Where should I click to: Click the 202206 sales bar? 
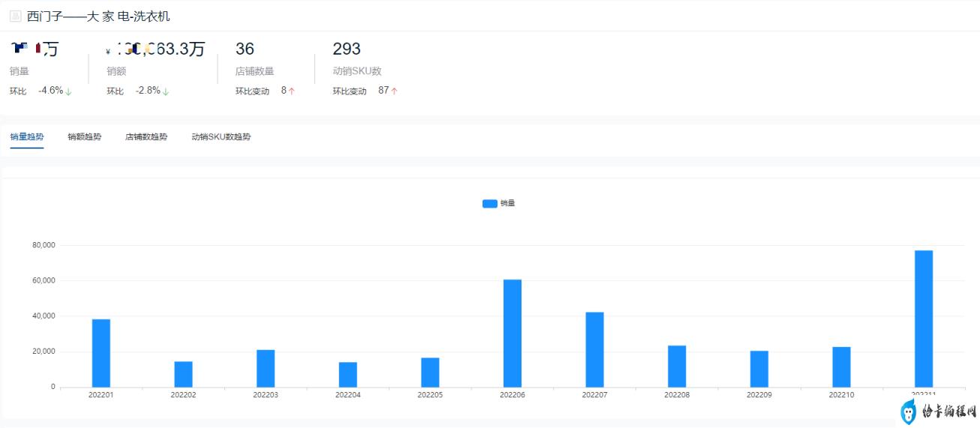tap(513, 334)
